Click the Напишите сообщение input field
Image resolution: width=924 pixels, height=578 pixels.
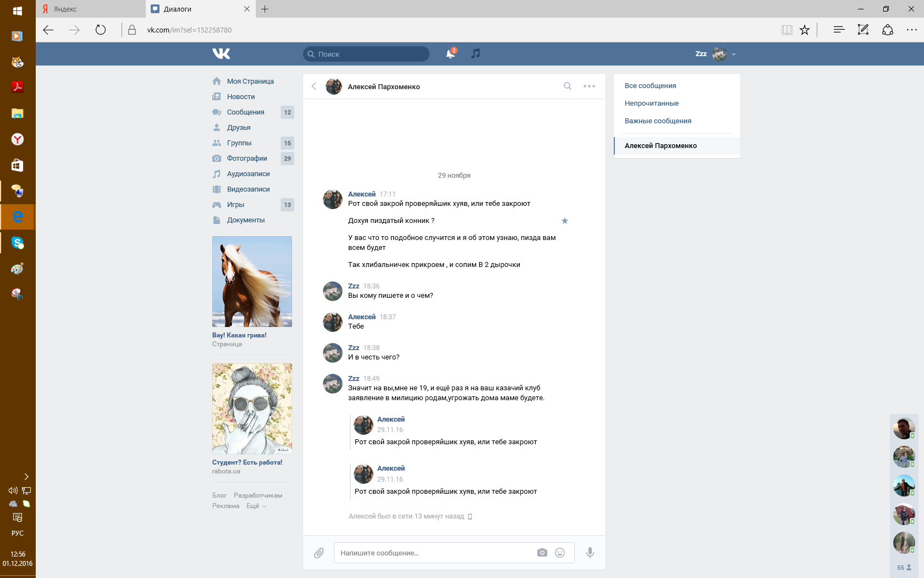point(435,553)
